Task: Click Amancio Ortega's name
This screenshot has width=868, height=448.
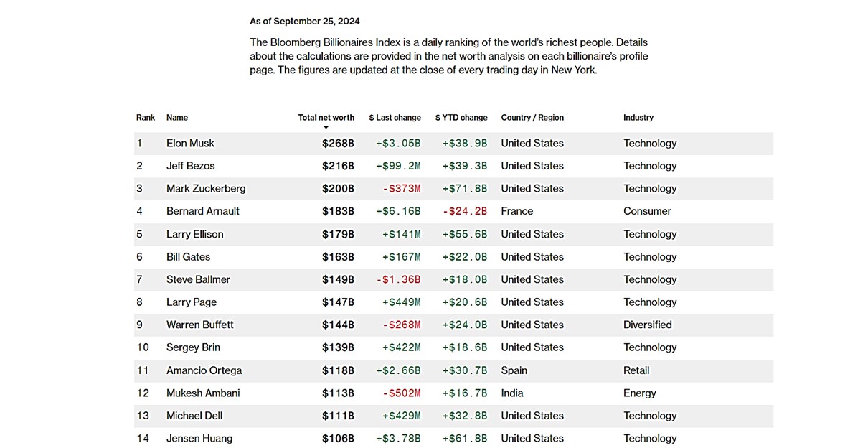Action: [x=204, y=370]
